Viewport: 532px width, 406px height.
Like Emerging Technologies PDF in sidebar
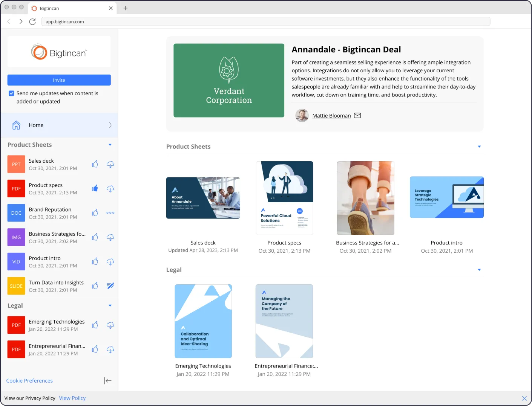pos(95,325)
